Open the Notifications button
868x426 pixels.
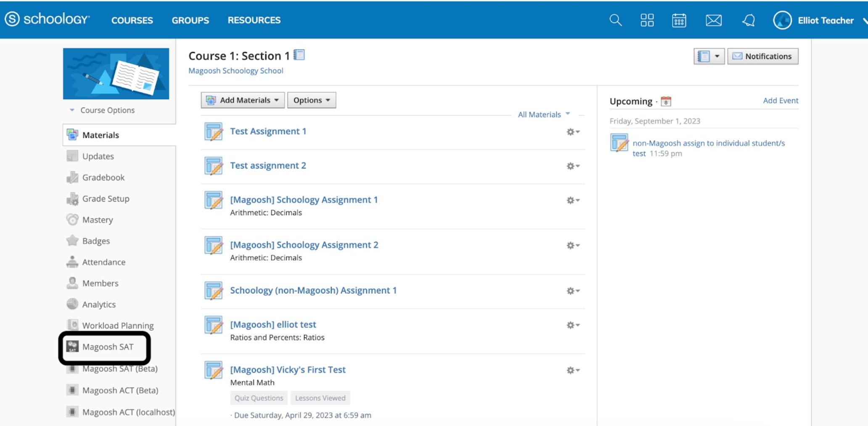tap(763, 56)
